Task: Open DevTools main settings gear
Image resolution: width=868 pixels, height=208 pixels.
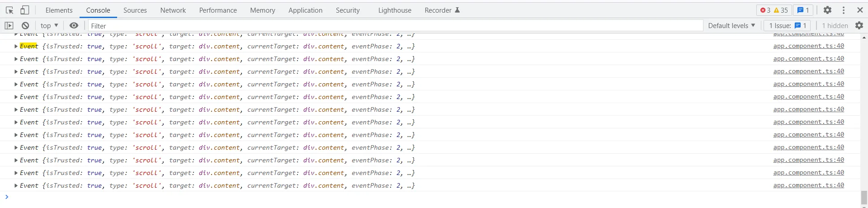Action: [827, 10]
